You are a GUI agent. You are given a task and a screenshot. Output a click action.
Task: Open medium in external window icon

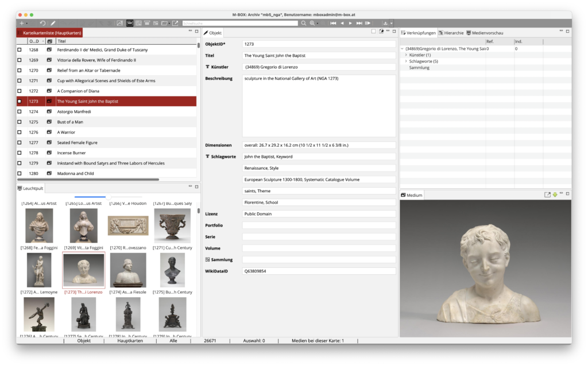(547, 195)
